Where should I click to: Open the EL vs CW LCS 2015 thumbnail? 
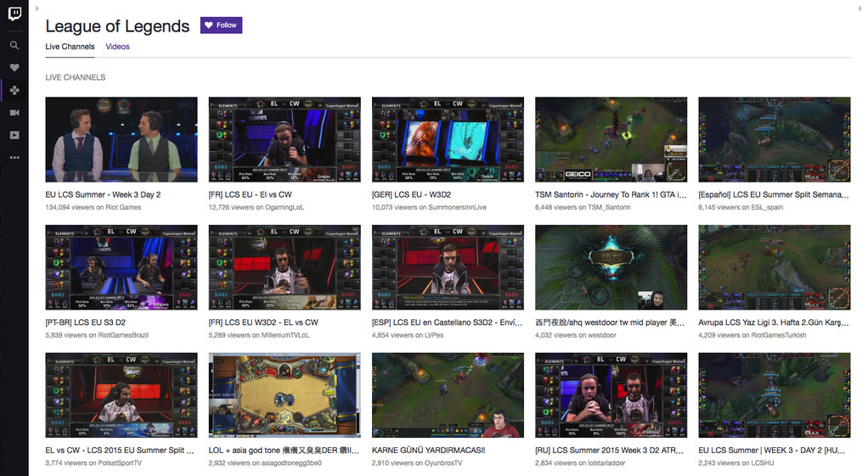click(121, 395)
